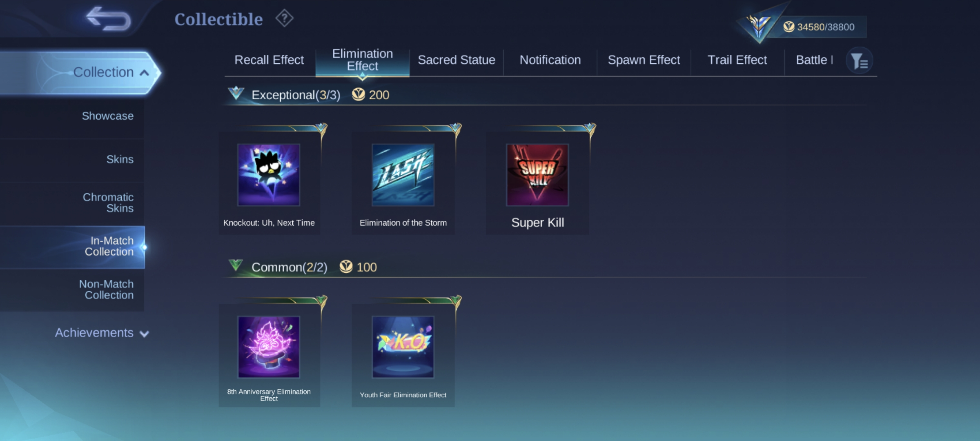The width and height of the screenshot is (980, 441).
Task: Open the filter list icon
Action: click(860, 61)
